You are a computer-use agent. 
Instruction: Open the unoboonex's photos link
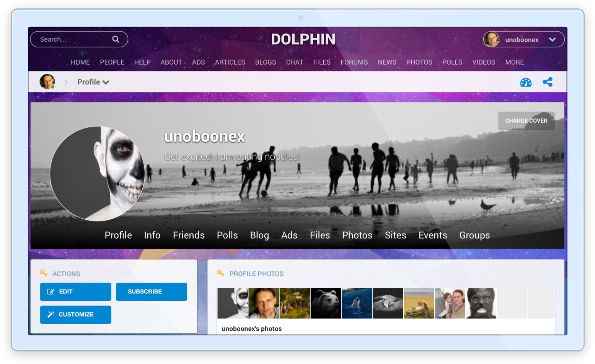coord(252,328)
